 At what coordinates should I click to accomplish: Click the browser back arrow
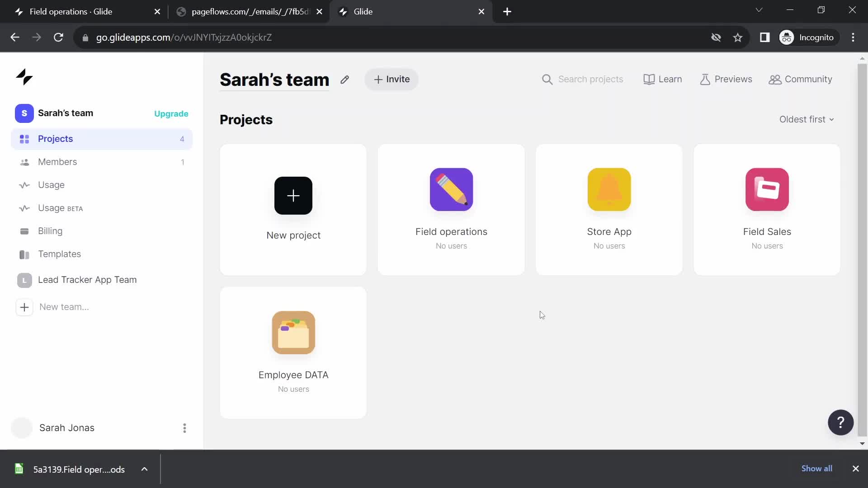point(15,38)
